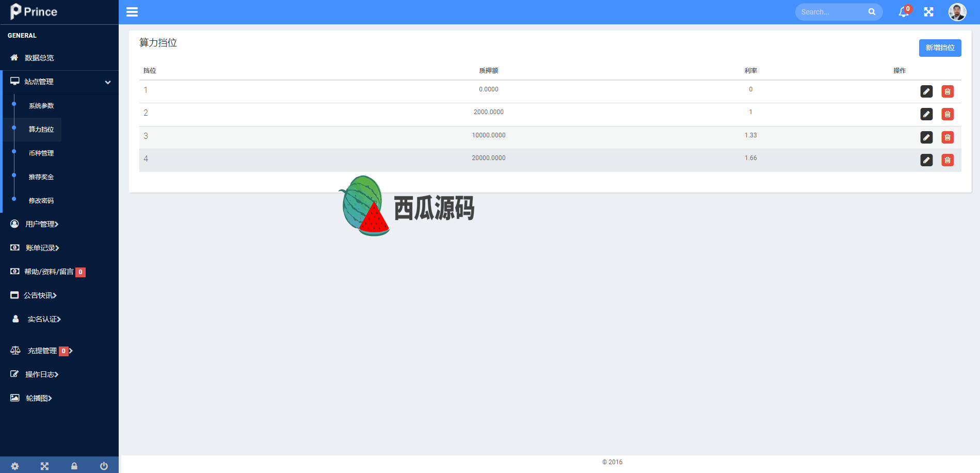Click the fullscreen icon in sidebar footer

(44, 466)
